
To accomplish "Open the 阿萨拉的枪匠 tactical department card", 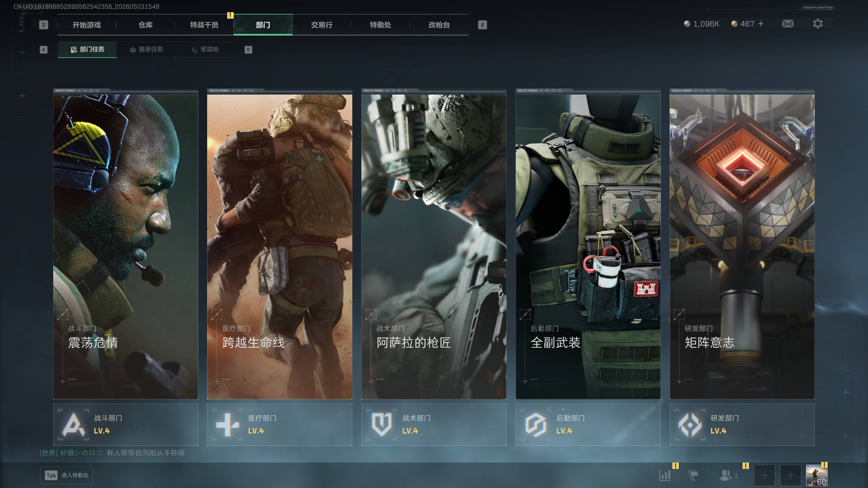I will coord(434,247).
